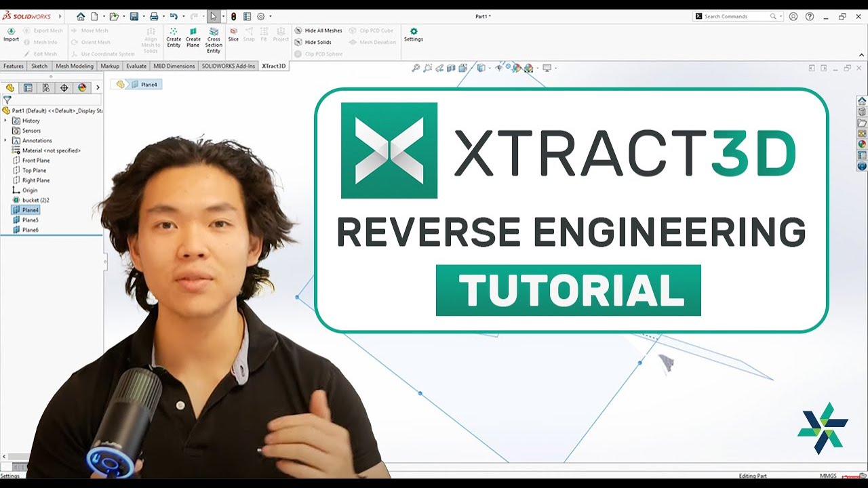This screenshot has height=488, width=868.
Task: Click the Plane4 breadcrumb in the viewport
Action: 144,85
